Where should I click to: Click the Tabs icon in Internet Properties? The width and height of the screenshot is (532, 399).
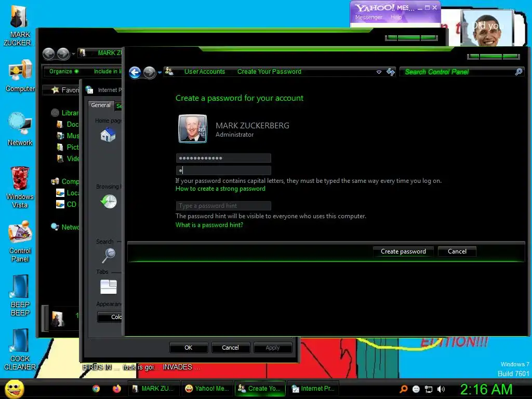[x=109, y=287]
